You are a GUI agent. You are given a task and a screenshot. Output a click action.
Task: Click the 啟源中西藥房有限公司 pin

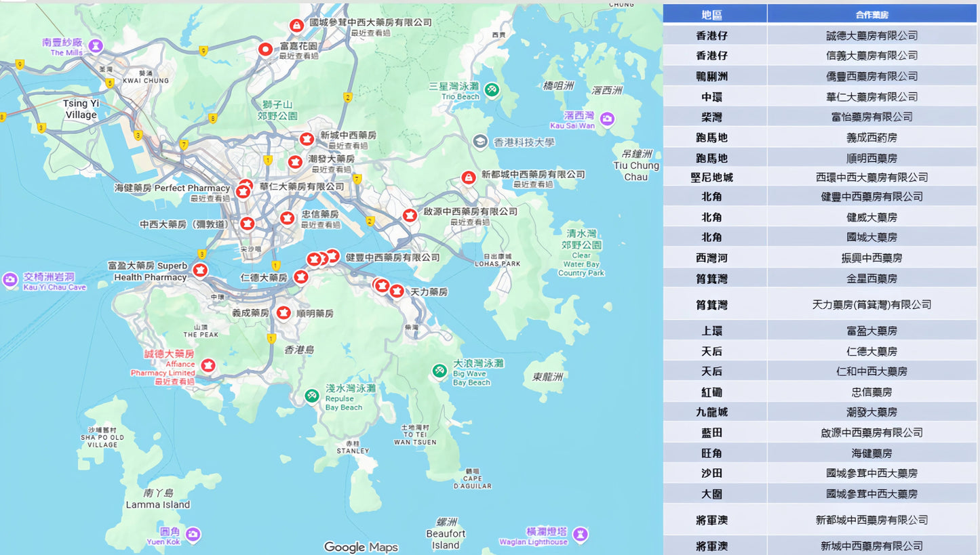tap(408, 215)
